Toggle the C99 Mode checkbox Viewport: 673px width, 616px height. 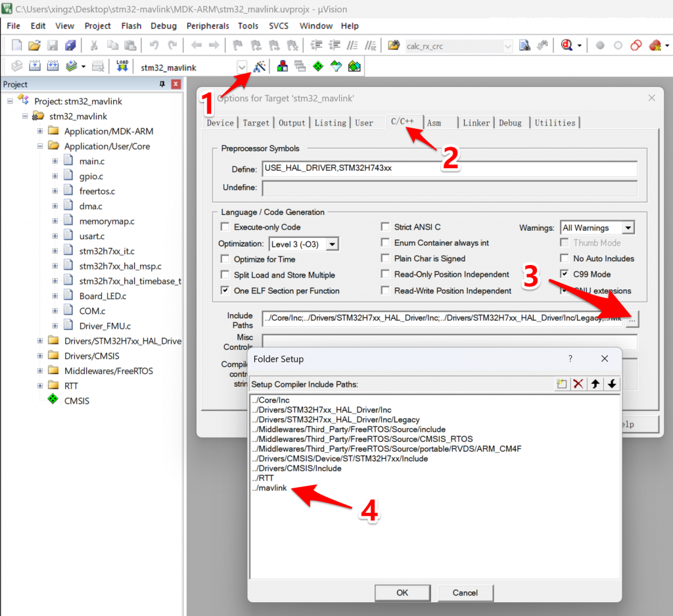pyautogui.click(x=565, y=273)
